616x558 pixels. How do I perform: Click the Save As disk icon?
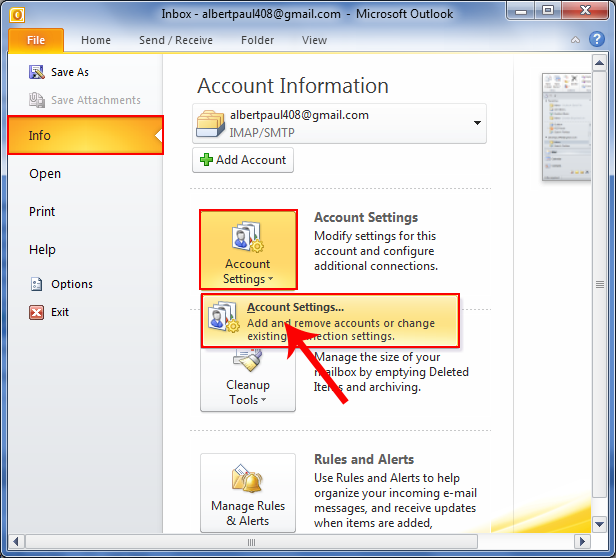pyautogui.click(x=37, y=73)
